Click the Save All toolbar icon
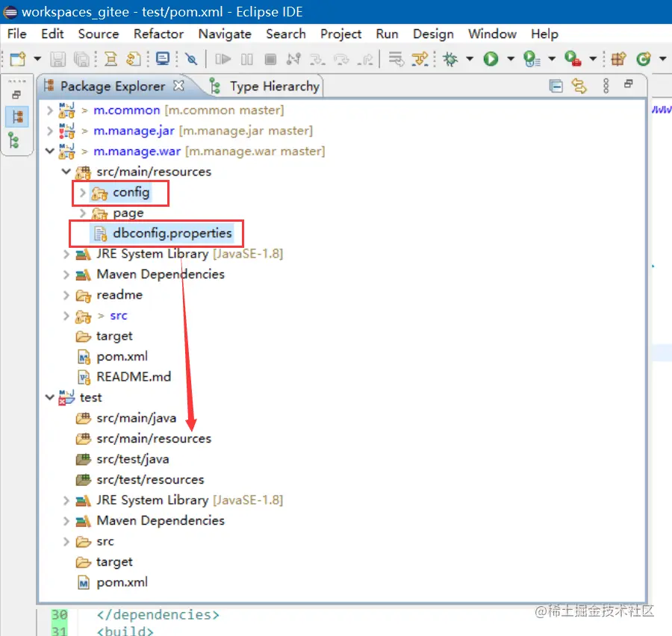The image size is (672, 636). [81, 59]
